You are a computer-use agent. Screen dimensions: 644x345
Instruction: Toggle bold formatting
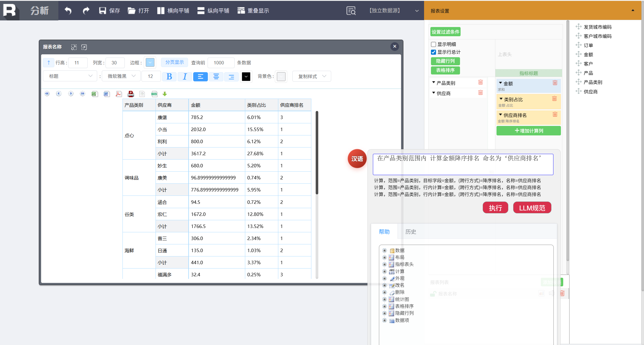169,76
